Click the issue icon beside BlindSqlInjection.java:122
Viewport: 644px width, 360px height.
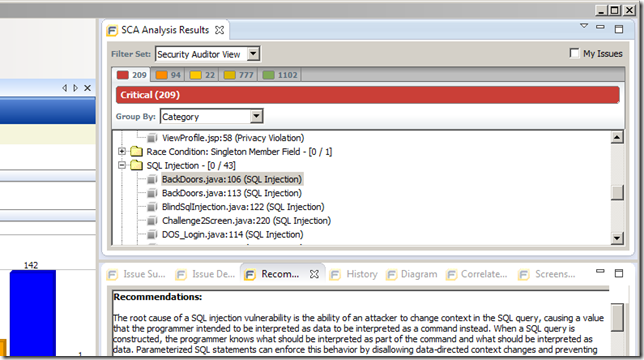pos(152,207)
